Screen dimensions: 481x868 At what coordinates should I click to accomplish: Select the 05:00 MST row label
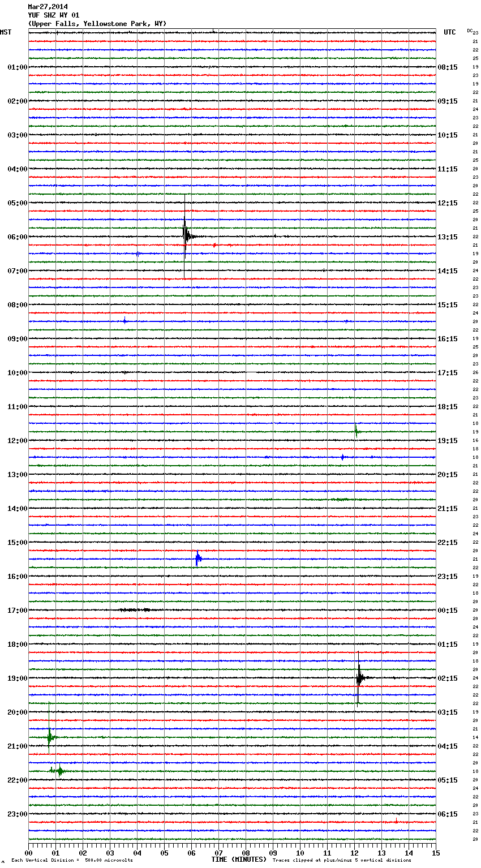(x=18, y=203)
